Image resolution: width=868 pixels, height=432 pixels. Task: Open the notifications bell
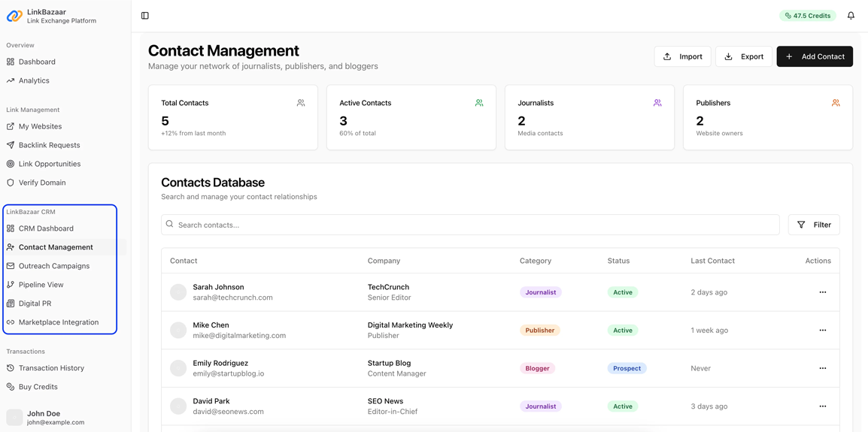(851, 16)
